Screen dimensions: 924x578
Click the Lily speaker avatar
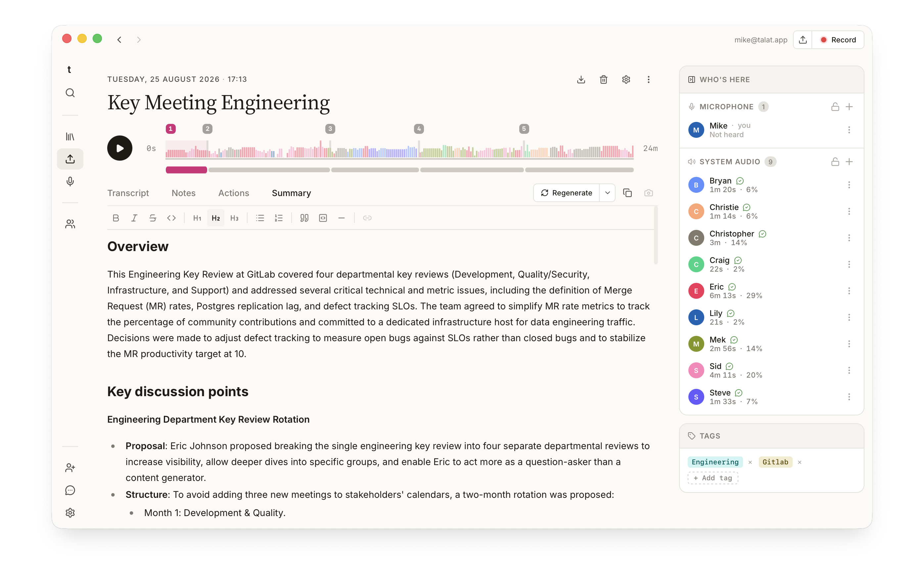[x=696, y=317]
